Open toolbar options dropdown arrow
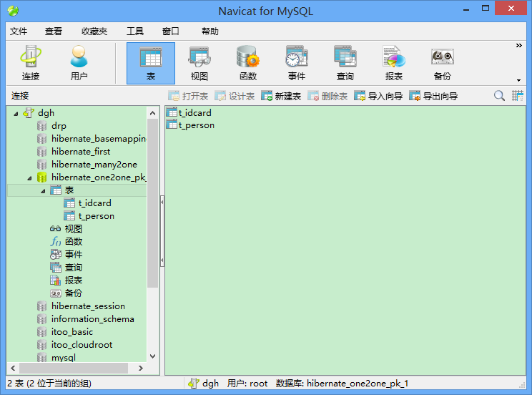 click(x=518, y=80)
